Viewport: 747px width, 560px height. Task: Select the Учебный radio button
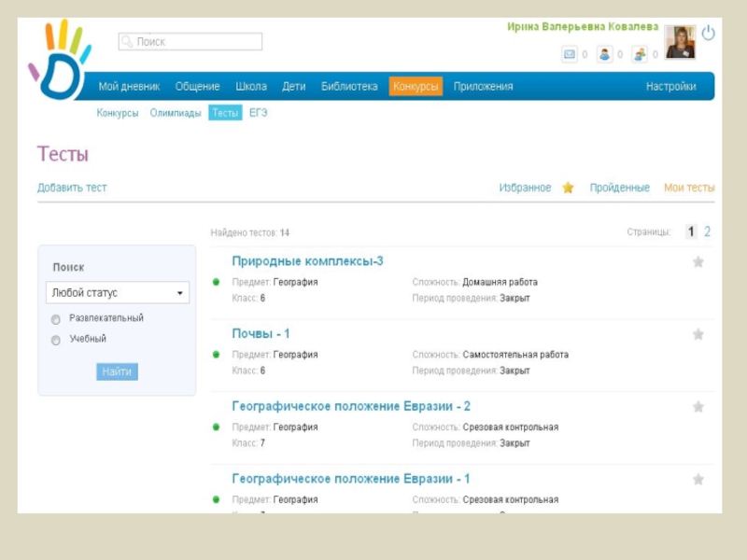click(x=56, y=340)
